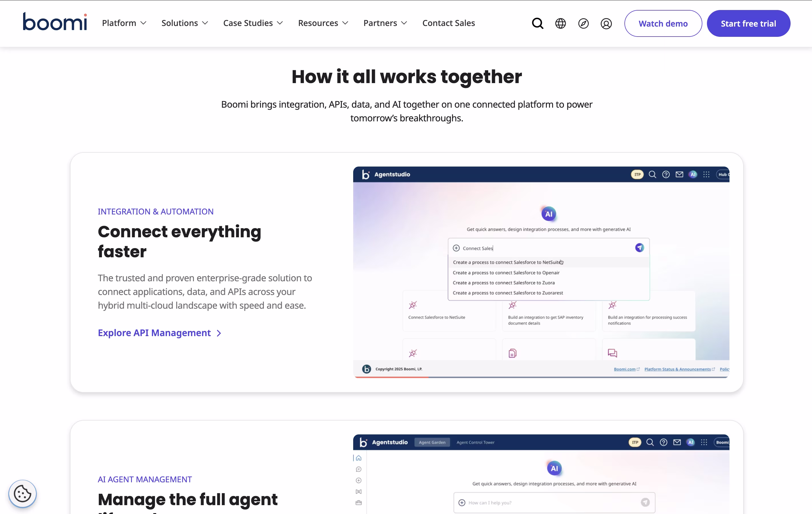
Task: Click the search magnifier icon in header
Action: click(x=538, y=23)
